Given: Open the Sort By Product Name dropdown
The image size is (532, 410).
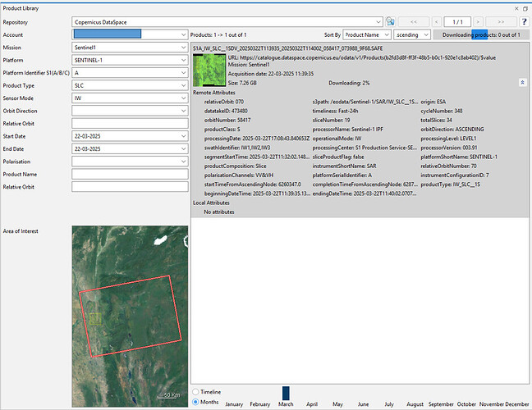Looking at the screenshot, I should (x=367, y=35).
